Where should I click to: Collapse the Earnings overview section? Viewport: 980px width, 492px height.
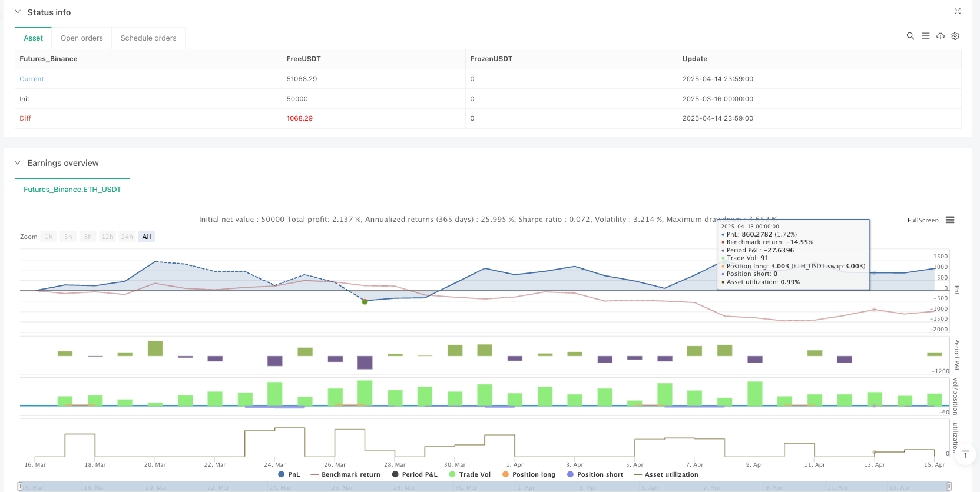(x=18, y=163)
